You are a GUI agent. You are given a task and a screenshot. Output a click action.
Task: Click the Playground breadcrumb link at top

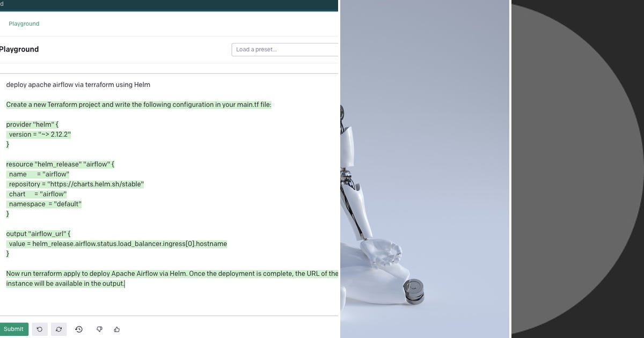coord(24,24)
